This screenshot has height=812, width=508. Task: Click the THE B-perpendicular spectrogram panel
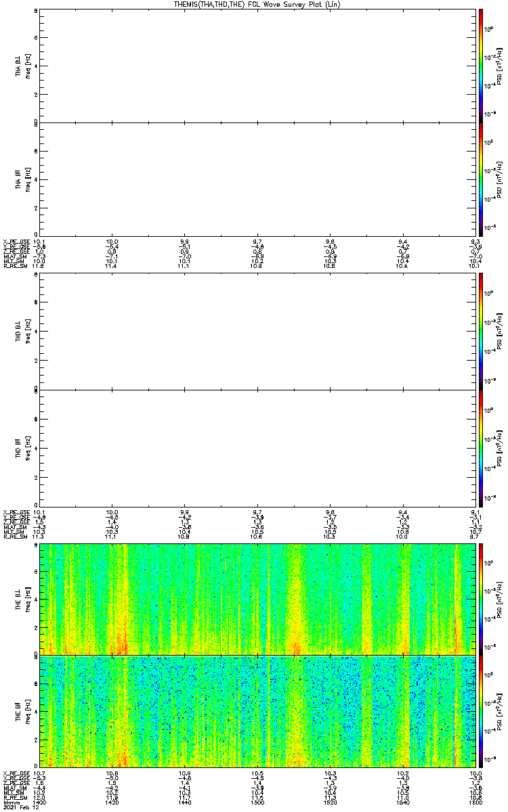(x=257, y=598)
